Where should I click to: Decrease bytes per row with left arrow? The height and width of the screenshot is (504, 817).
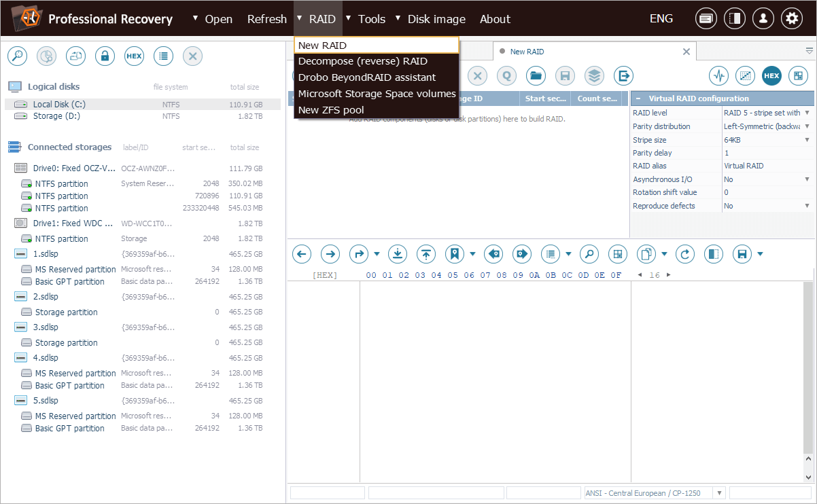click(640, 275)
